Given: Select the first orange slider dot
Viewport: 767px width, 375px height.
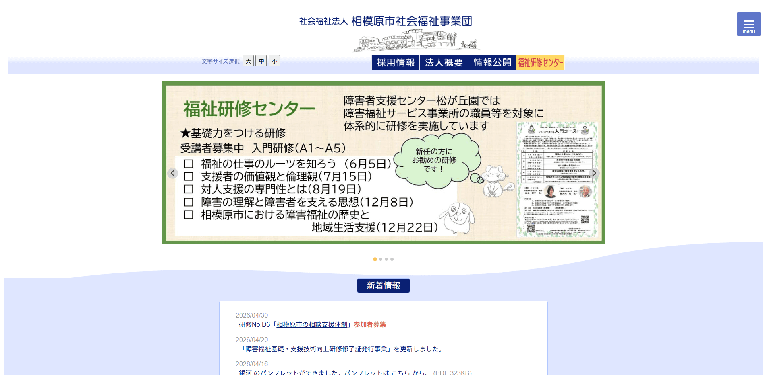Looking at the screenshot, I should pos(375,260).
